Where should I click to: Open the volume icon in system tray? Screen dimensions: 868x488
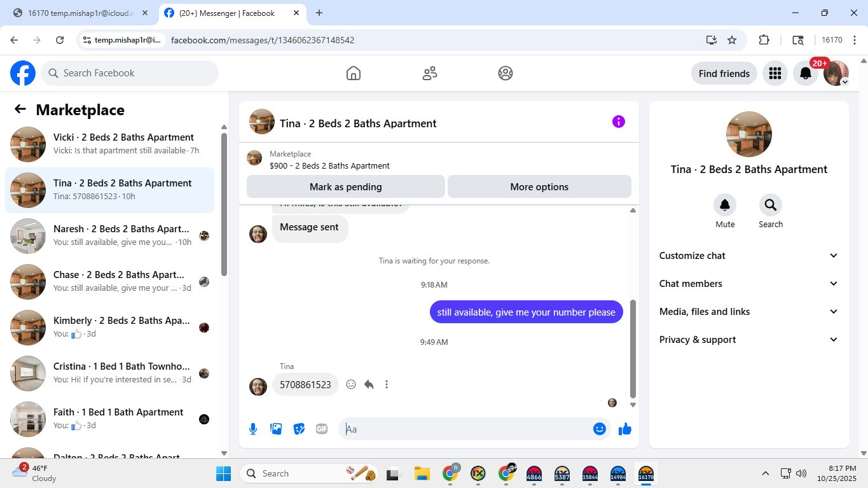coord(801,473)
